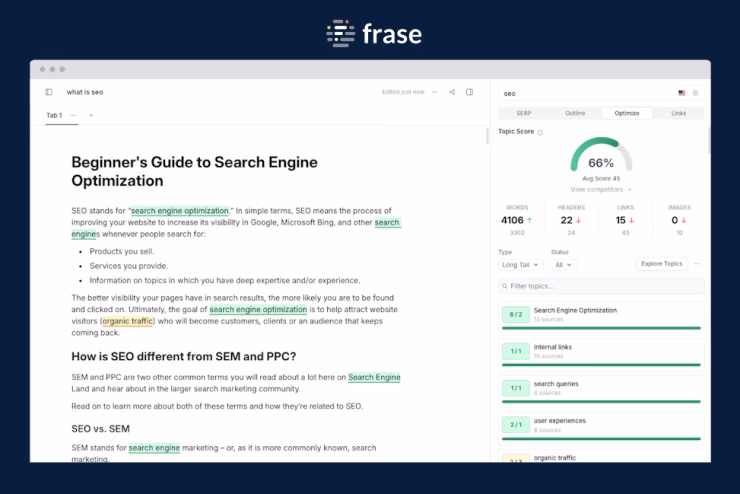Open the Tab 1 options dash icon
Screen dimensions: 740x494
[73, 115]
